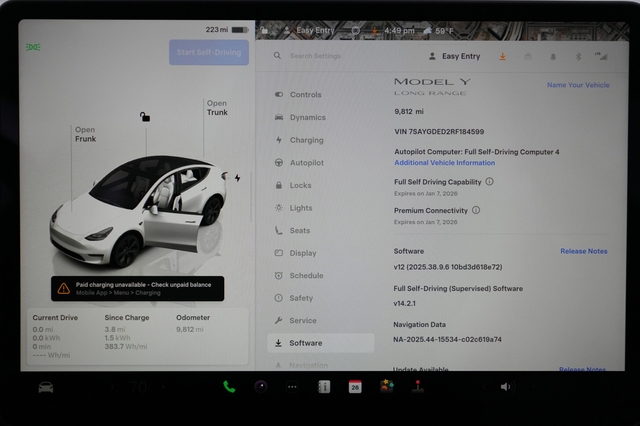Increase temperature with right arrow
Screen dimensions: 640x426
tap(163, 387)
